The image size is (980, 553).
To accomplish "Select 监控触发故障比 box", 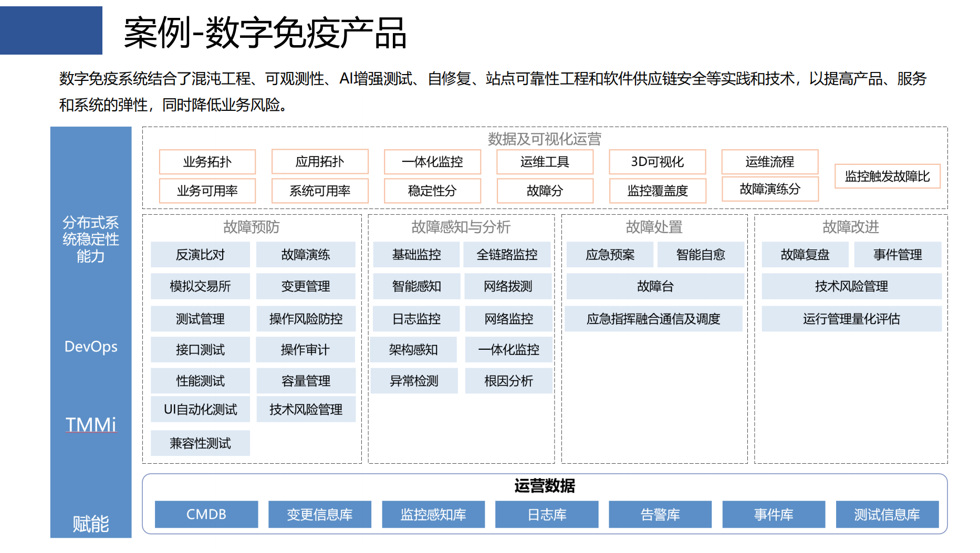I will (x=887, y=176).
